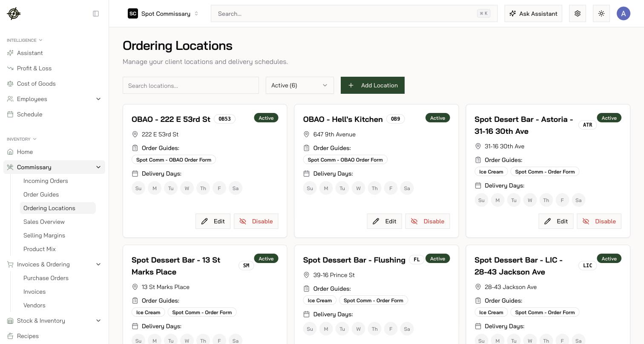Expand the Employees sidebar section

click(54, 99)
